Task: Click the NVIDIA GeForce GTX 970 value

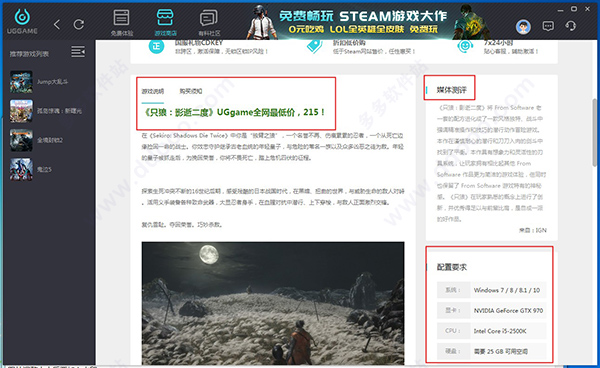Action: (x=508, y=310)
